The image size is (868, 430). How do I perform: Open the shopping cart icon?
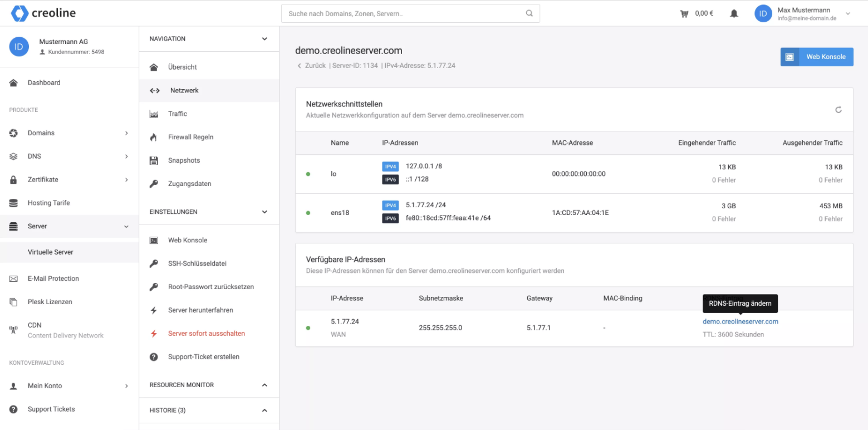(684, 13)
